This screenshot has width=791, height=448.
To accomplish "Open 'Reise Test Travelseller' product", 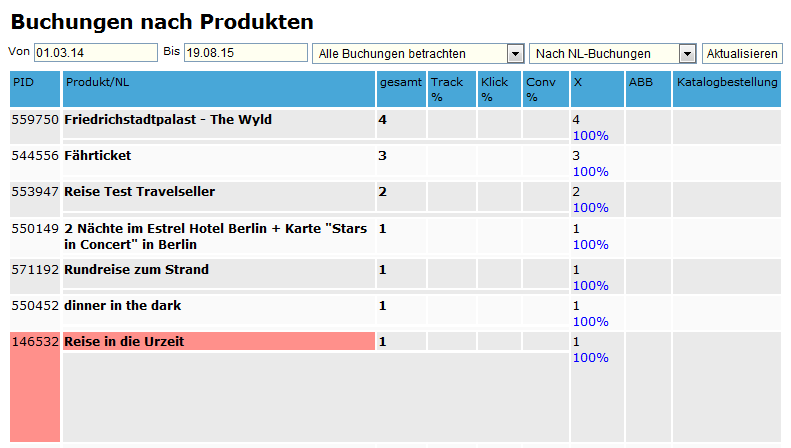I will click(x=139, y=192).
